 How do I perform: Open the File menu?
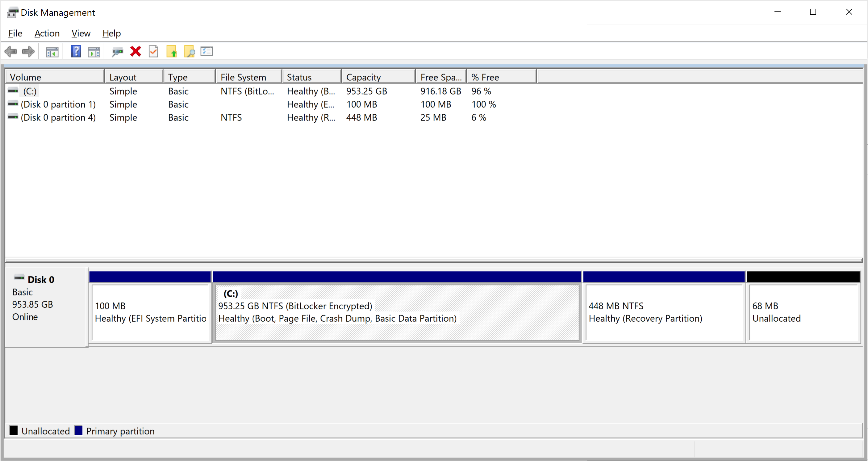click(x=15, y=33)
